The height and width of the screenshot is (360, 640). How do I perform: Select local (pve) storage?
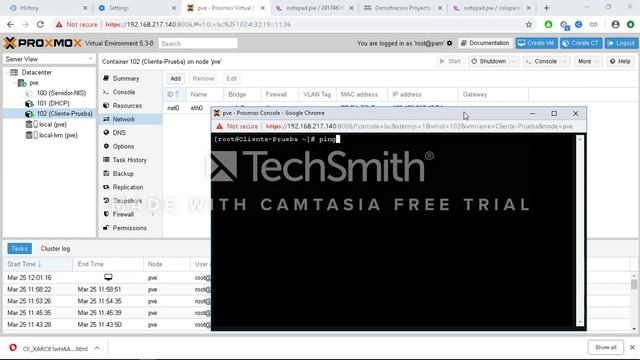click(53, 124)
